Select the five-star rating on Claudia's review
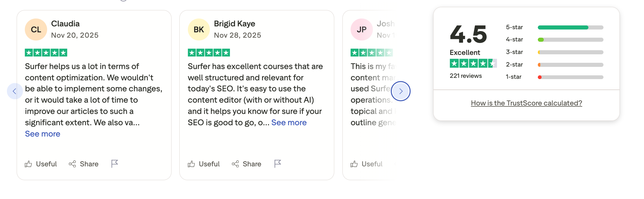Screen dimensions: 644x199 tap(46, 52)
